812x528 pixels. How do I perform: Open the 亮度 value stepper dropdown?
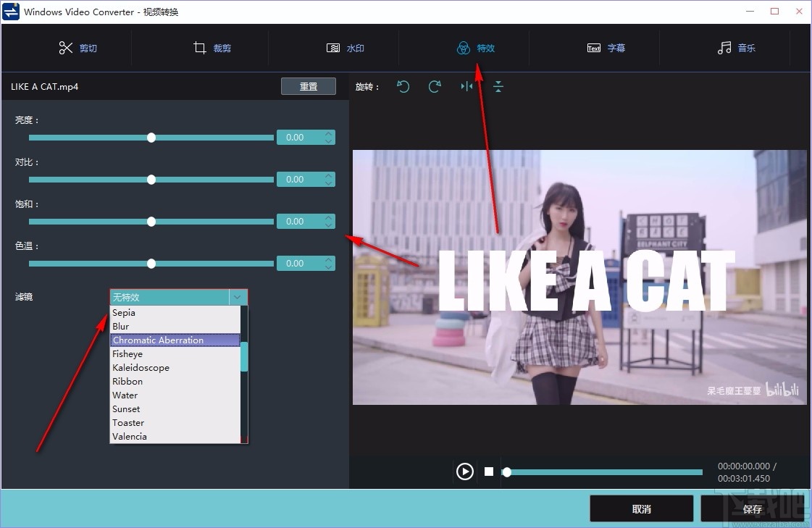coord(329,137)
